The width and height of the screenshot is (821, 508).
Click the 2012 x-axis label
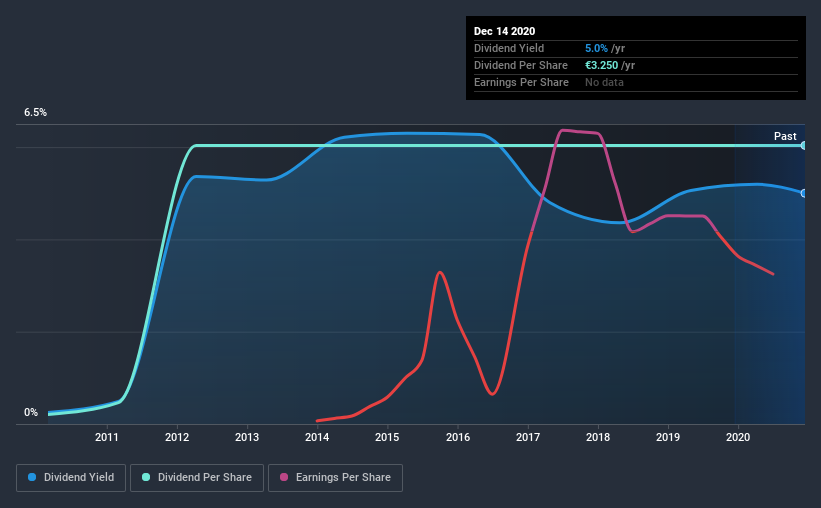pos(177,437)
